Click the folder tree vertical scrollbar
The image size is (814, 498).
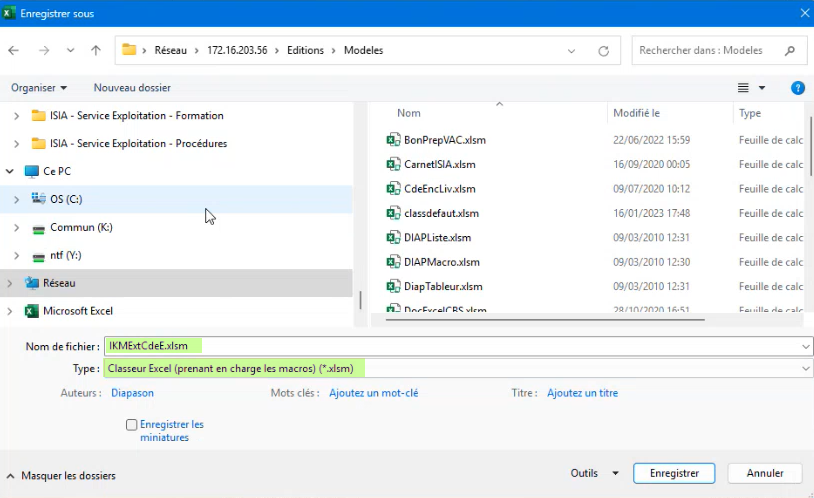pos(360,299)
